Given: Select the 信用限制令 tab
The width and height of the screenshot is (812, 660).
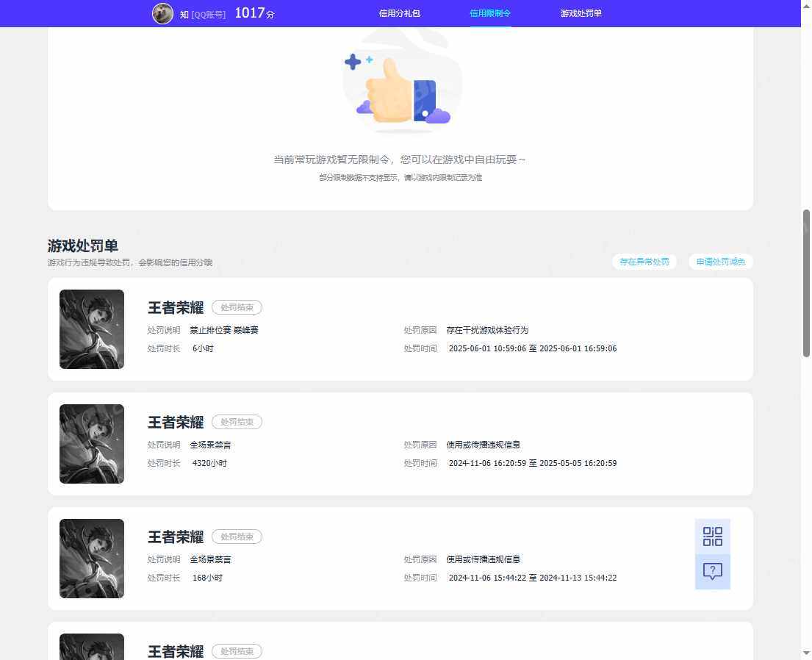Looking at the screenshot, I should (490, 13).
